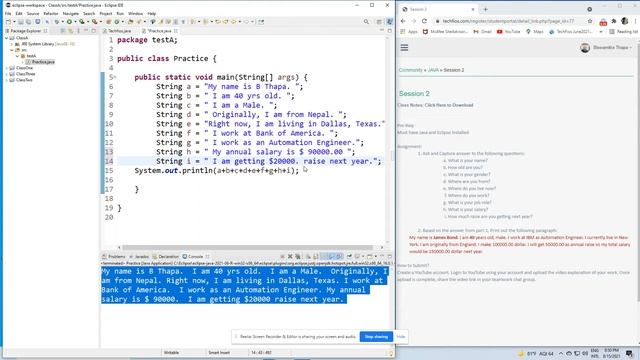Click the Run (green play) toolbar icon in Eclipse

tap(69, 22)
